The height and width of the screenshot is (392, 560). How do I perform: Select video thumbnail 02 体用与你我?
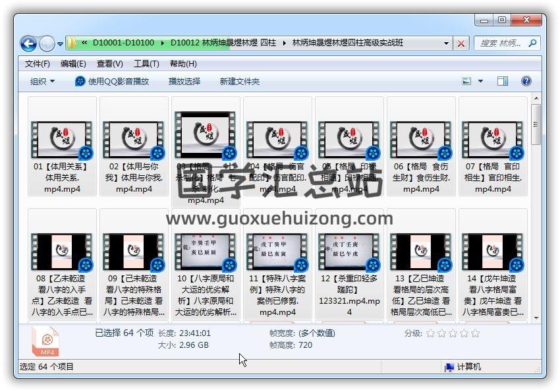tap(133, 140)
